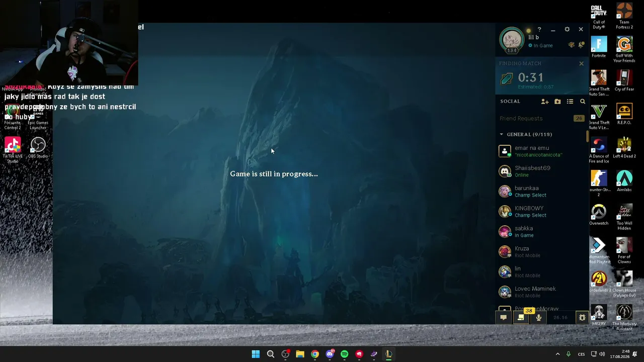Select friend sabkka
The width and height of the screenshot is (644, 362).
(541, 231)
